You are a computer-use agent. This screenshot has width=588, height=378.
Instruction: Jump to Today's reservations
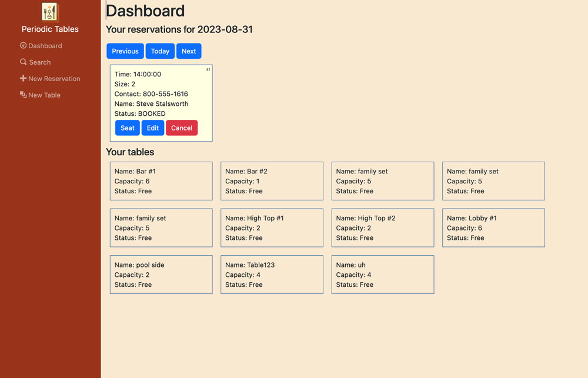(160, 51)
